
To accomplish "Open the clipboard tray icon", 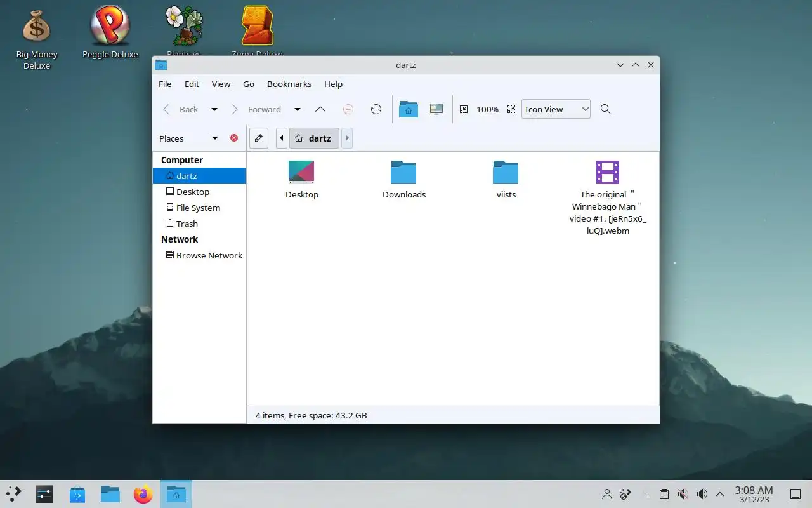I will pos(664,494).
